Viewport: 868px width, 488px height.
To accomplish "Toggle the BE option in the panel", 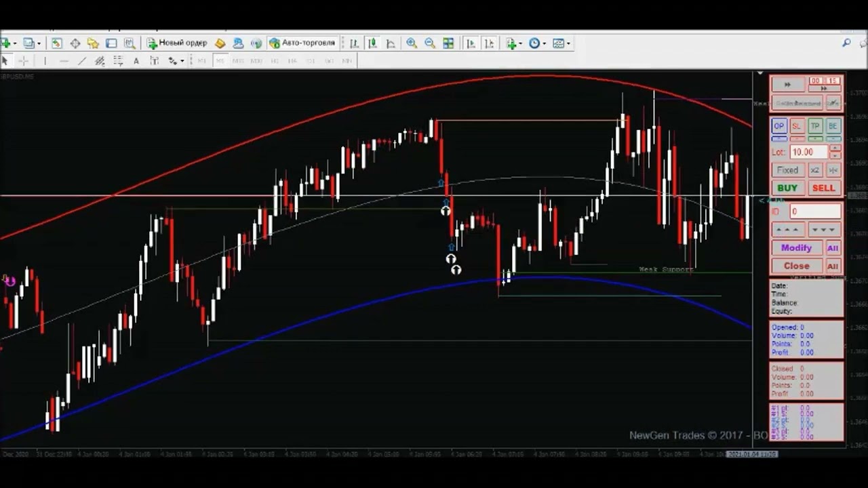I will [833, 126].
